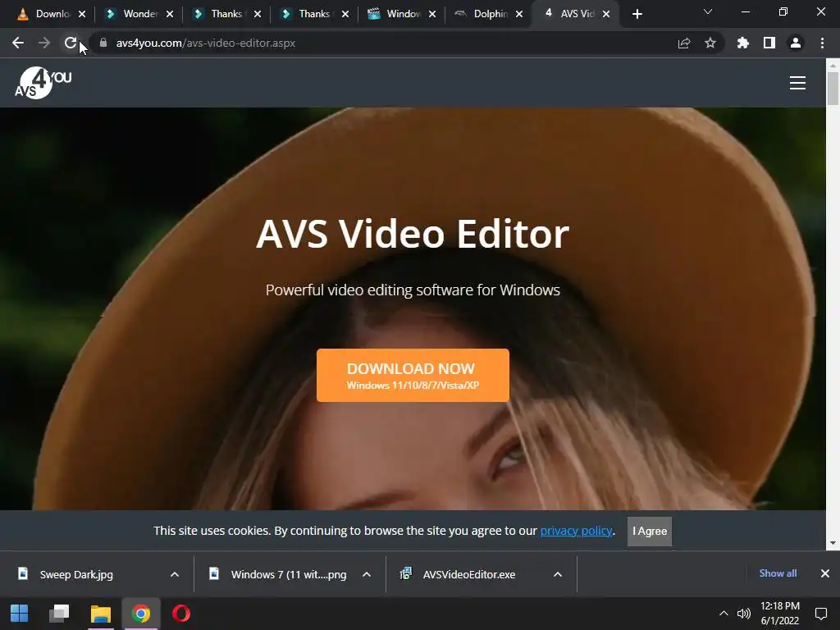The image size is (840, 630).
Task: Open Chrome's three-dot menu
Action: pyautogui.click(x=822, y=43)
